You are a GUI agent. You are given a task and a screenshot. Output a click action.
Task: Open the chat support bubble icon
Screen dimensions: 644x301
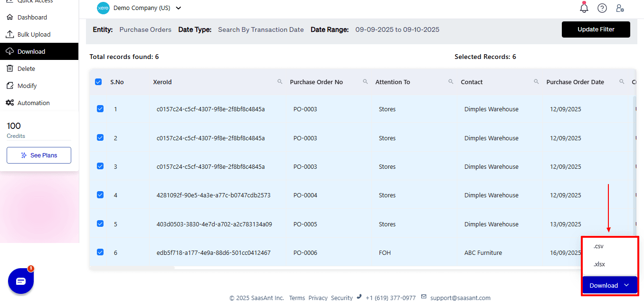pyautogui.click(x=21, y=281)
